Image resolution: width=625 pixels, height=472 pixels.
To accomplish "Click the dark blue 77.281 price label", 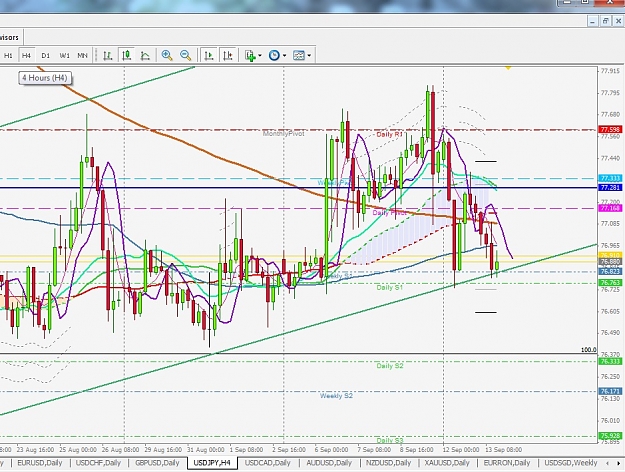I will (610, 187).
